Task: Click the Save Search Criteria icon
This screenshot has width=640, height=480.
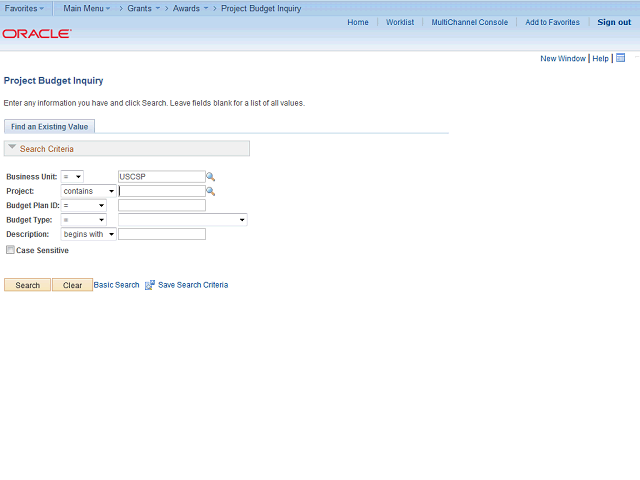Action: pos(150,285)
